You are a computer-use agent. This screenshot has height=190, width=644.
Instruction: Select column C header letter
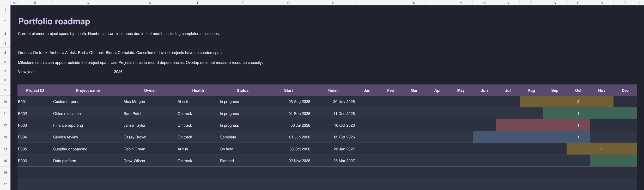click(88, 3)
